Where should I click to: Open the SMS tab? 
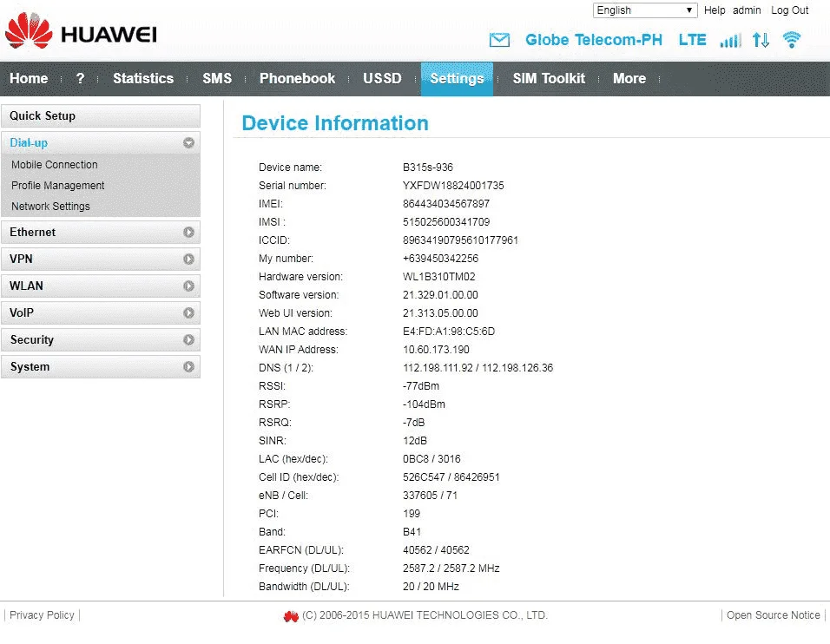217,78
